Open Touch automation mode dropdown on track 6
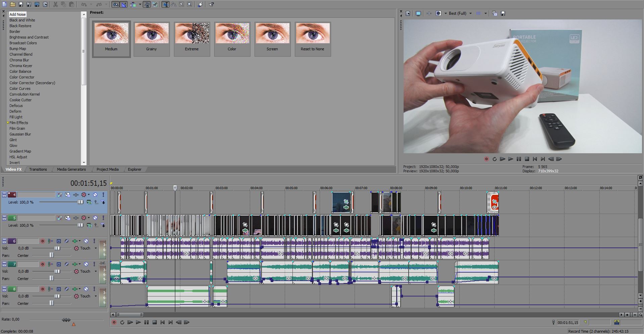 (95, 248)
